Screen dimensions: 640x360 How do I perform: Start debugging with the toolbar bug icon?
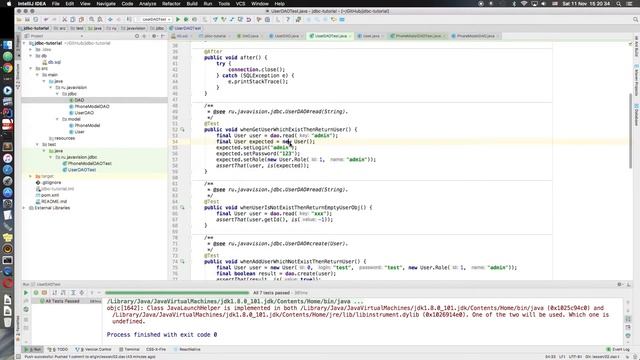tap(186, 20)
